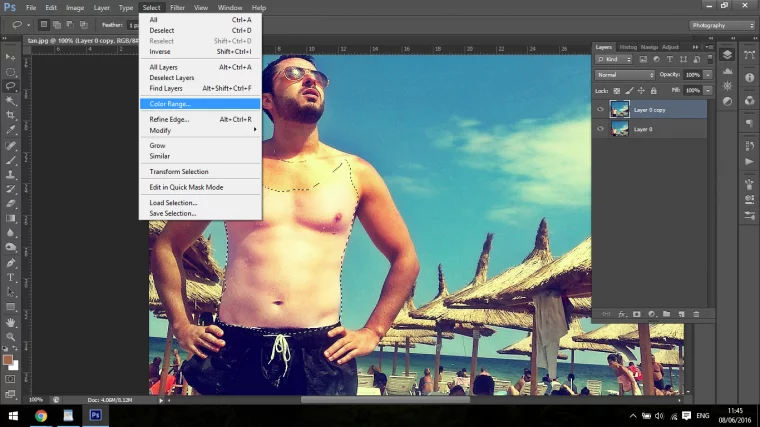Choose Transform Selection entry

tap(200, 172)
